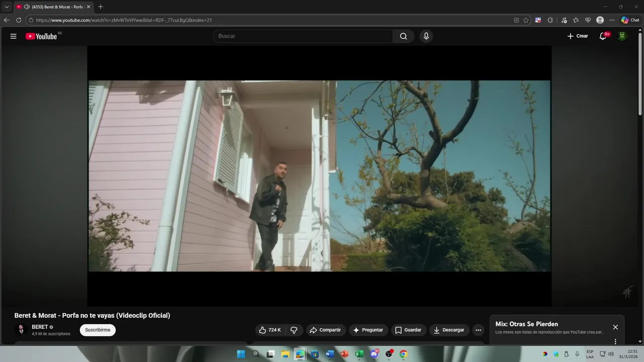644x362 pixels.
Task: Subscribe with the Suscribirme button
Action: click(98, 330)
